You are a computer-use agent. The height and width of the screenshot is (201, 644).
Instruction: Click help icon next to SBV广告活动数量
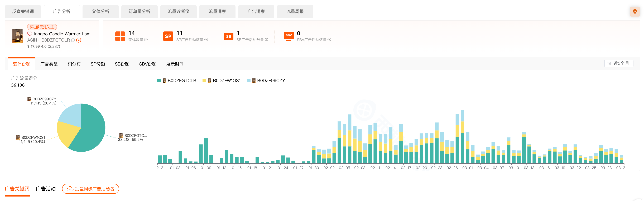click(329, 40)
